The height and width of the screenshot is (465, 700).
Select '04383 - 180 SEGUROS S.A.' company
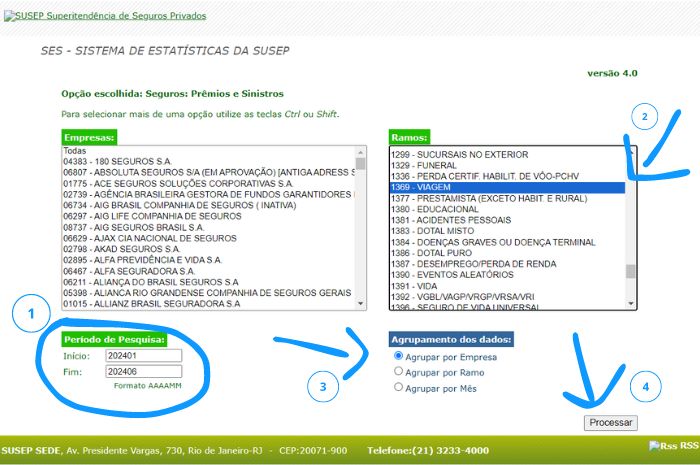(208, 162)
